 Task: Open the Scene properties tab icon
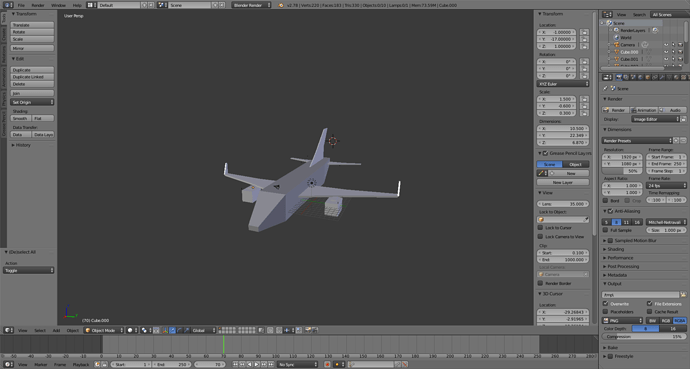[x=633, y=77]
